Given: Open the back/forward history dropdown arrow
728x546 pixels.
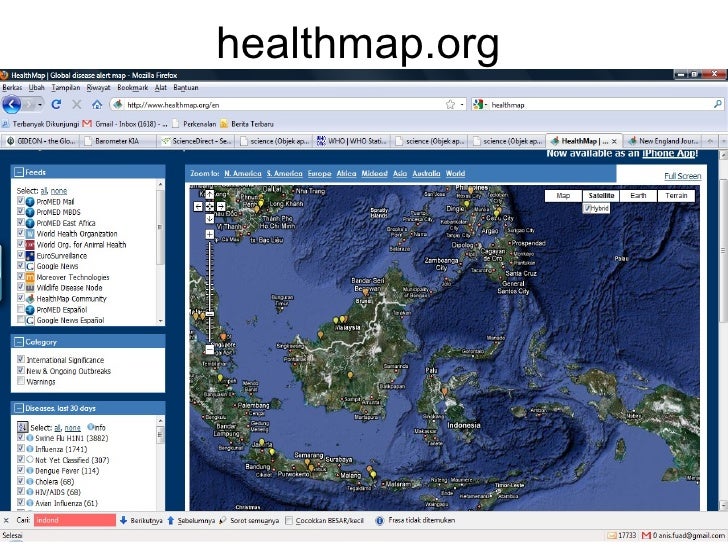Looking at the screenshot, I should (x=40, y=105).
